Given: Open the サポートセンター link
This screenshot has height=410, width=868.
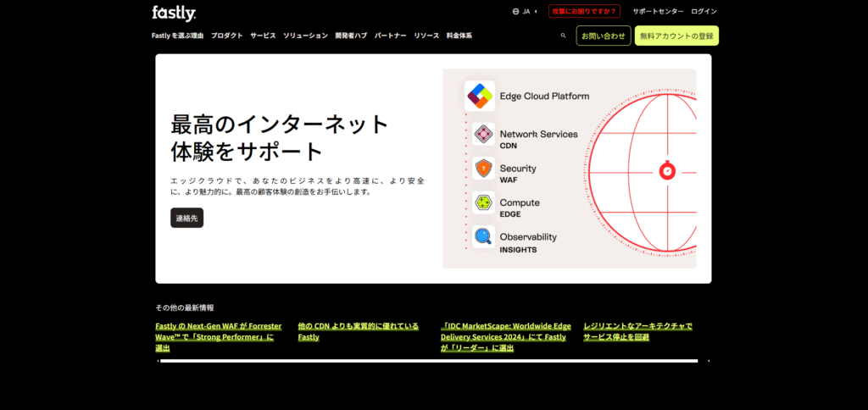Looking at the screenshot, I should tap(658, 11).
